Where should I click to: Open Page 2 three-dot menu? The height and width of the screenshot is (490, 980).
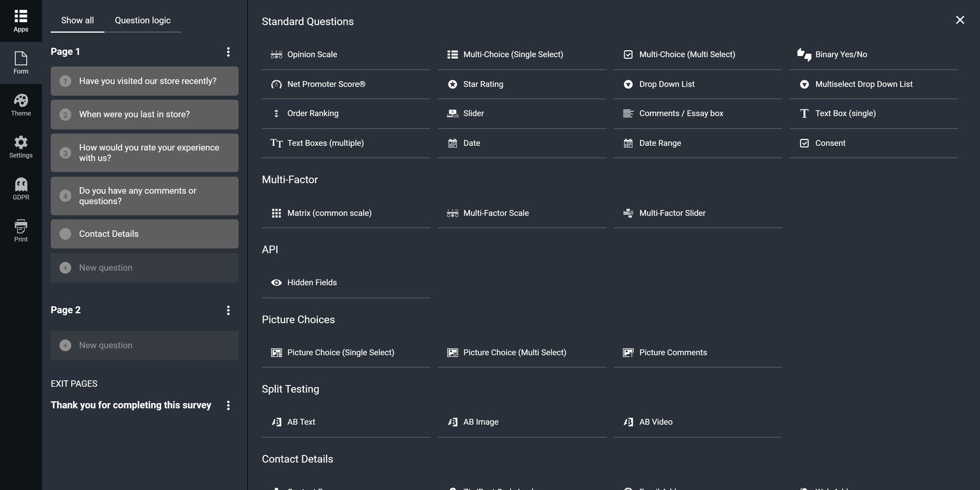point(228,310)
